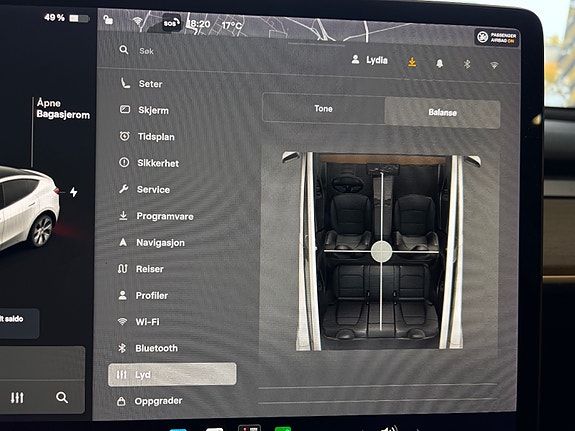Image resolution: width=575 pixels, height=431 pixels.
Task: Tap the car lock icon in status bar
Action: tap(108, 19)
